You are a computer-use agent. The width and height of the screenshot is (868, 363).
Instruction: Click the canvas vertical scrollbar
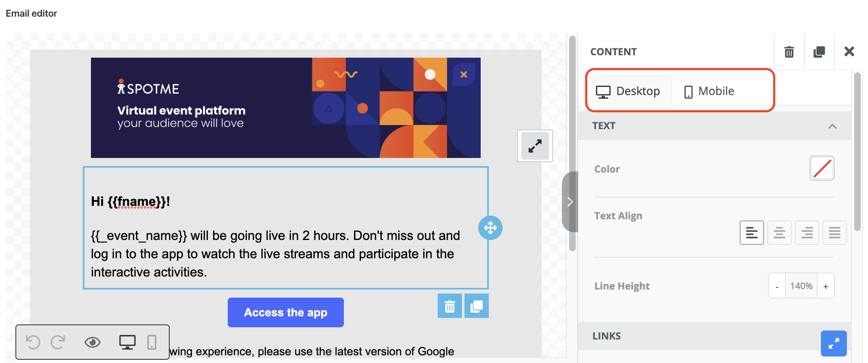(572, 144)
